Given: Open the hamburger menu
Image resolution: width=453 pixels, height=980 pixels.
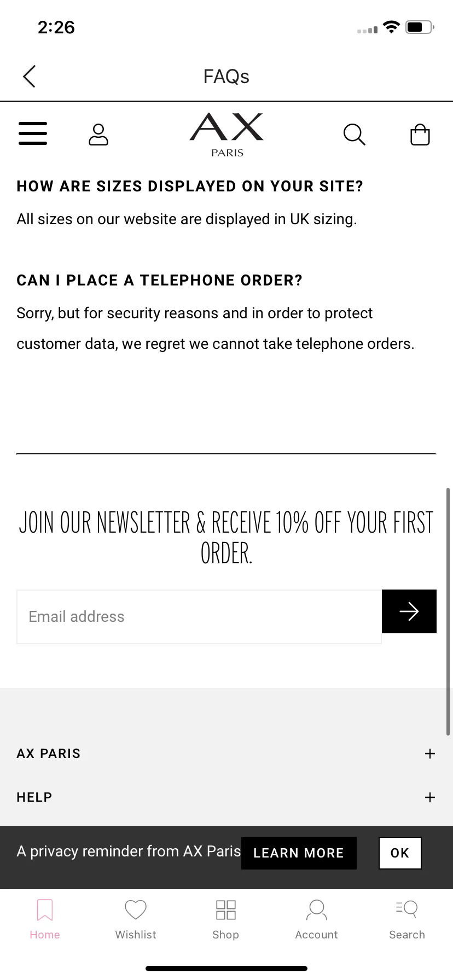Looking at the screenshot, I should 33,133.
